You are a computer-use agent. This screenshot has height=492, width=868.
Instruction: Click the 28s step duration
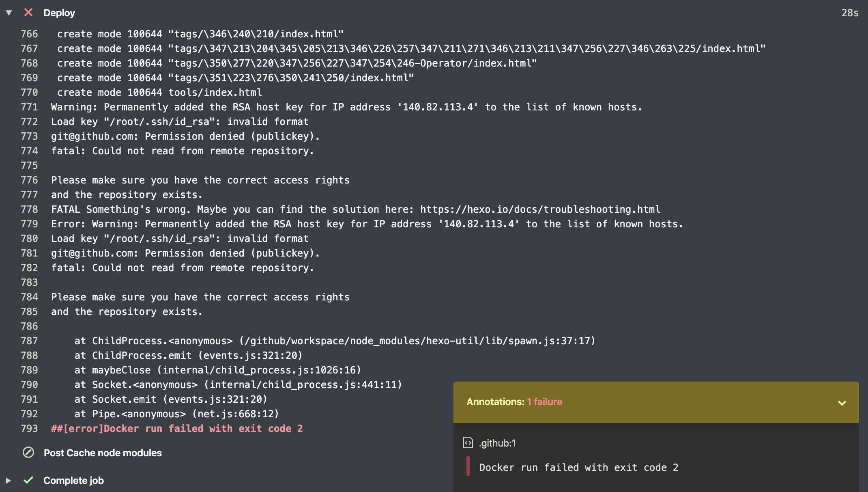850,13
